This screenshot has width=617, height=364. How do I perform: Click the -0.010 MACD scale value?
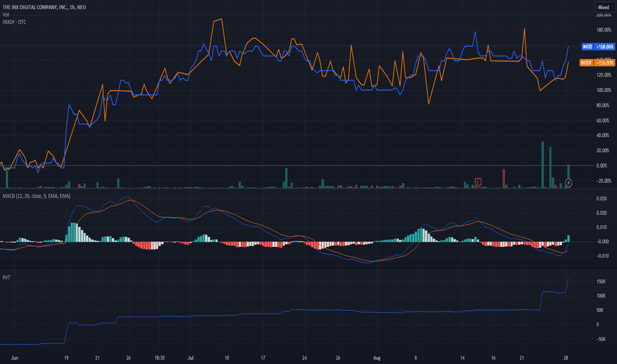(602, 255)
